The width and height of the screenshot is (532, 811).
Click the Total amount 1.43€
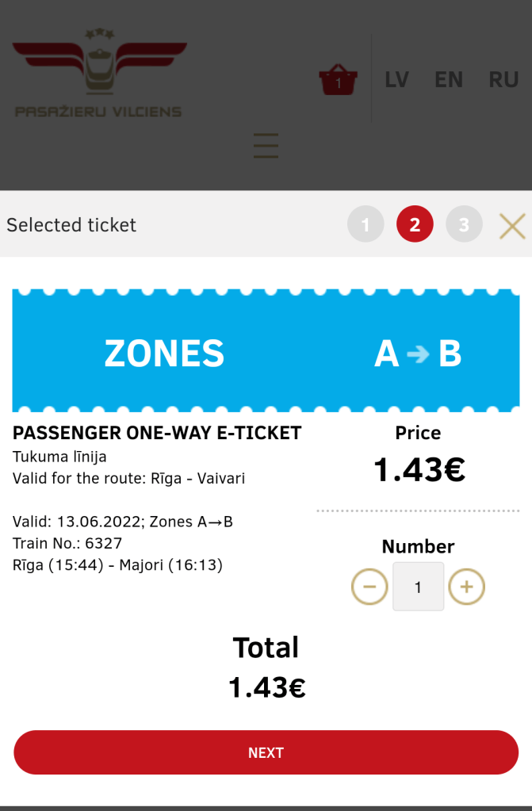[x=266, y=687]
